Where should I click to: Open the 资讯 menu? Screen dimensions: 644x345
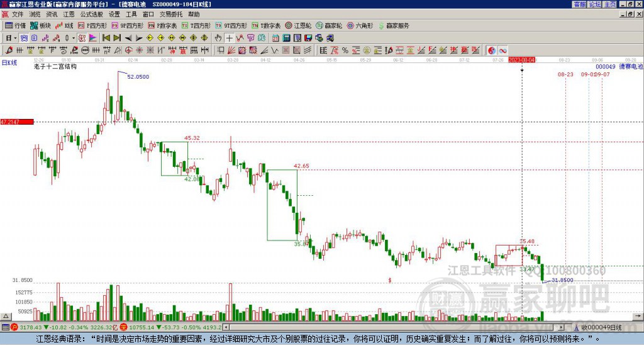coord(52,14)
